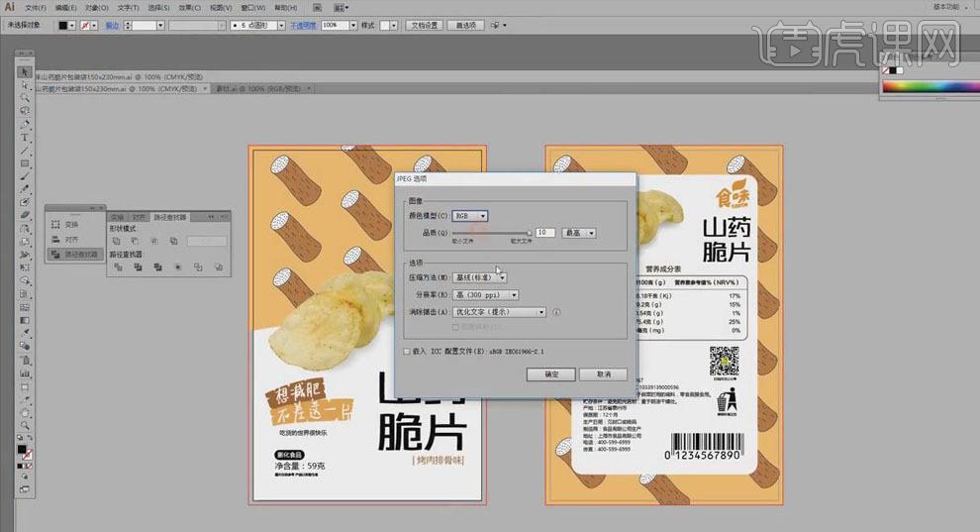Click the JPEG quality slider handle

coord(529,233)
